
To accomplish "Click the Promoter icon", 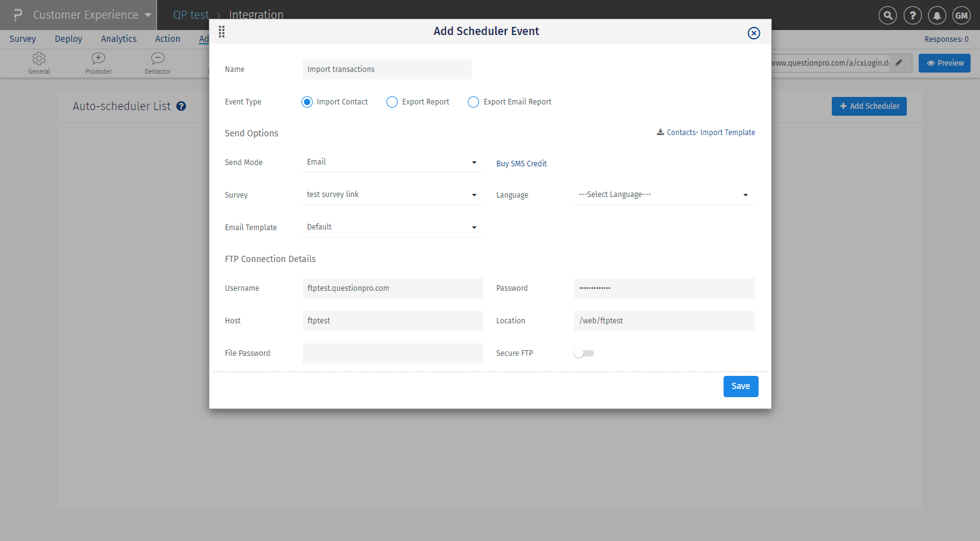I will pyautogui.click(x=98, y=58).
